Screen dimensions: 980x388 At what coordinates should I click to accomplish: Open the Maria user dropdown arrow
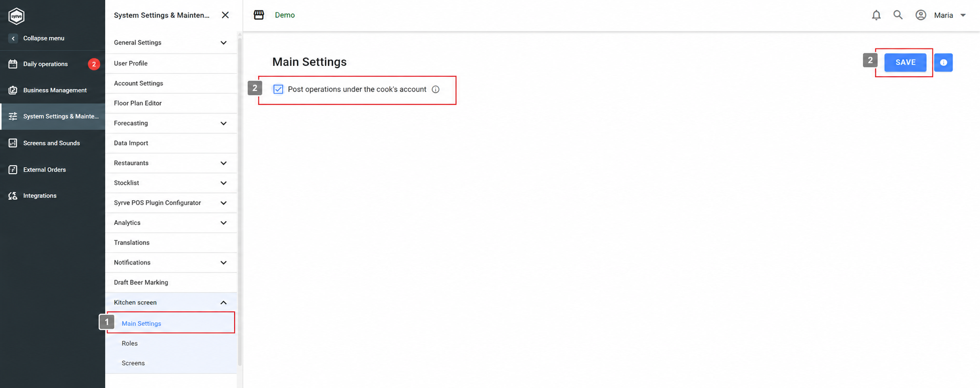963,15
